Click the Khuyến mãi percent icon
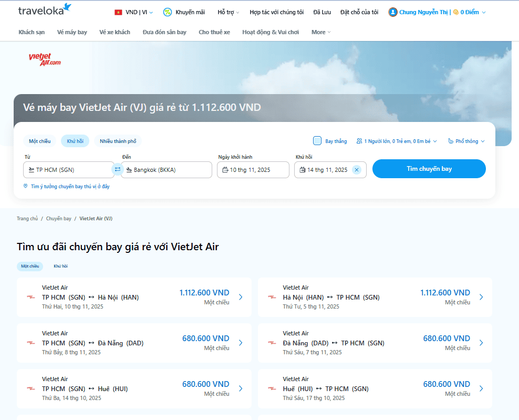 (x=168, y=12)
